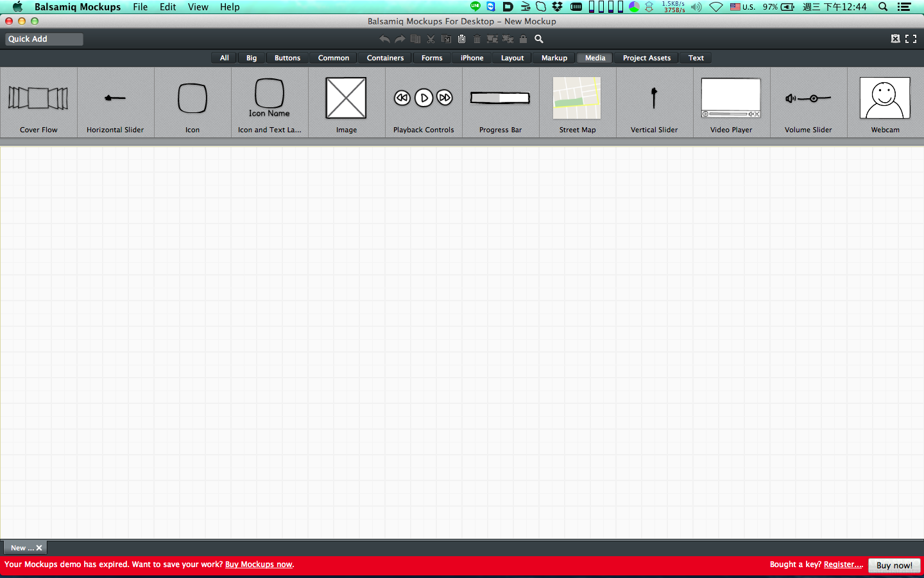Open the Register... link
Viewport: 924px width, 578px height.
[x=843, y=565]
